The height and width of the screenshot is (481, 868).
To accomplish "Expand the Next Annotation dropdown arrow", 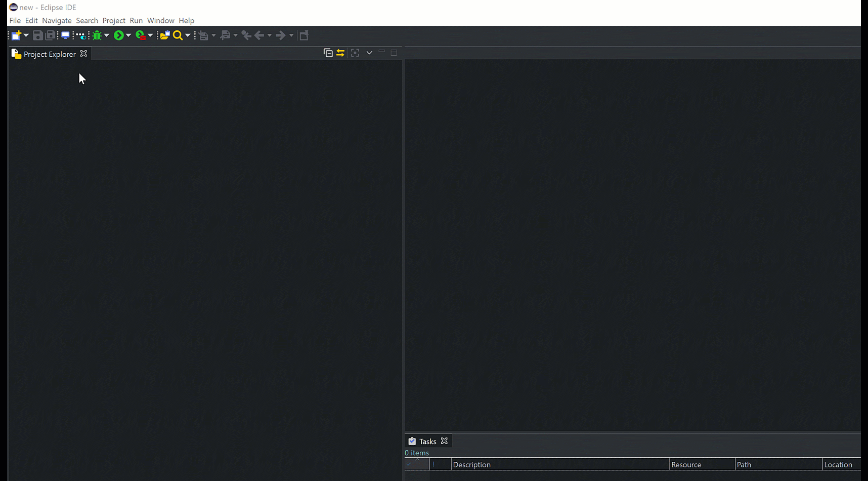I will (213, 35).
